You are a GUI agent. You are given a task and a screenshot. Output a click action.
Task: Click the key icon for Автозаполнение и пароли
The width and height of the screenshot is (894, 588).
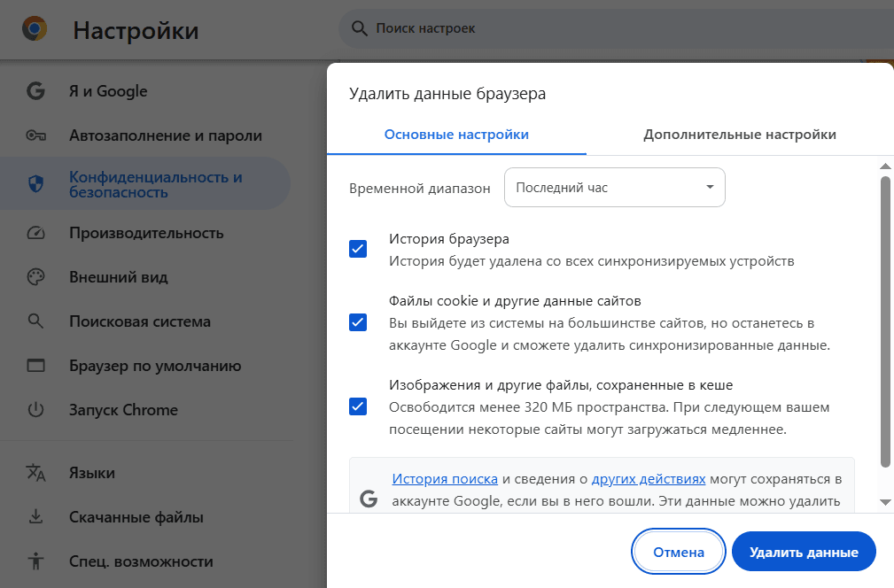[35, 135]
